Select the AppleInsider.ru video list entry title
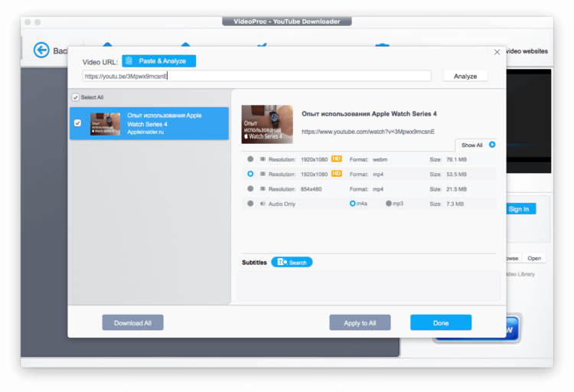The image size is (574, 392). [x=165, y=119]
